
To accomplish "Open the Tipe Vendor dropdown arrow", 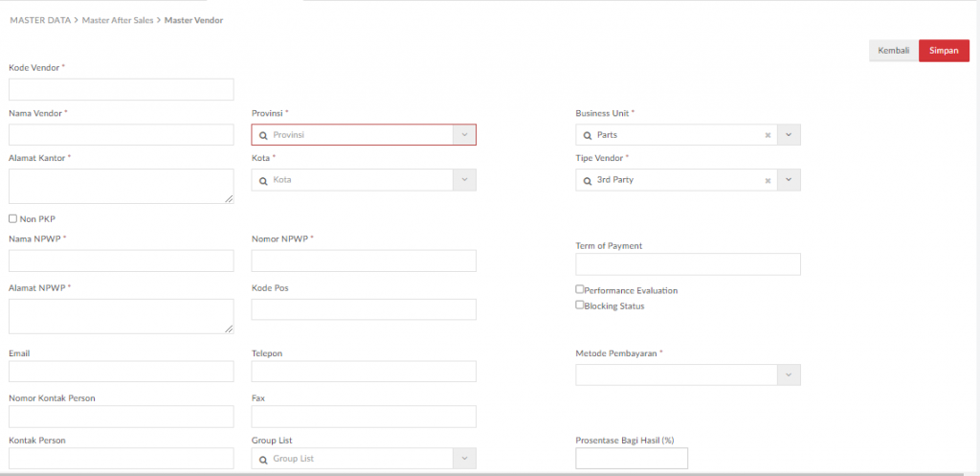I will (x=789, y=180).
